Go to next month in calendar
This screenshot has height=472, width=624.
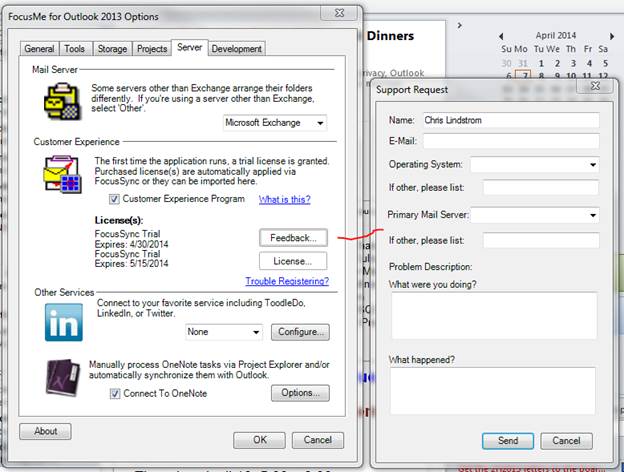tap(612, 36)
